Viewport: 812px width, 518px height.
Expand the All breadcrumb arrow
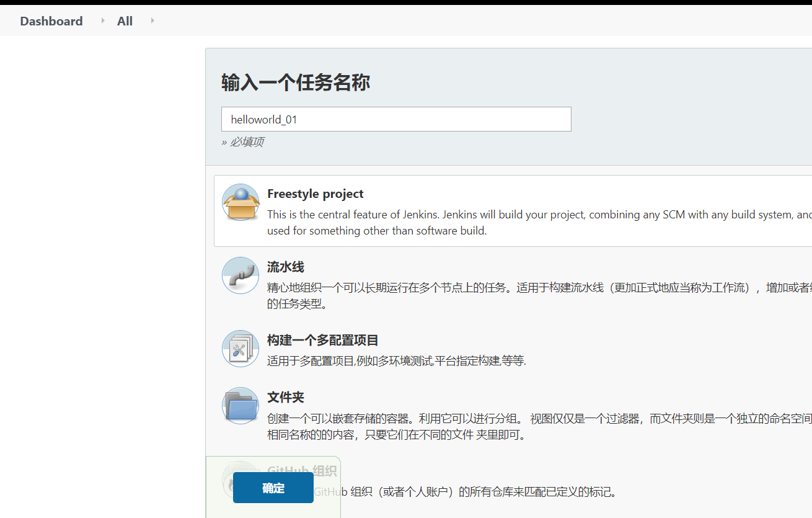152,20
